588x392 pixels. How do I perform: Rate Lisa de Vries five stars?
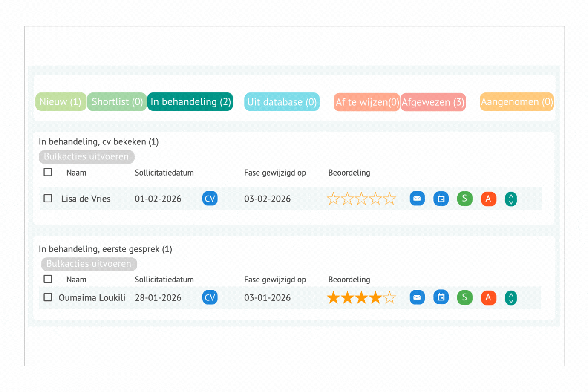coord(389,199)
